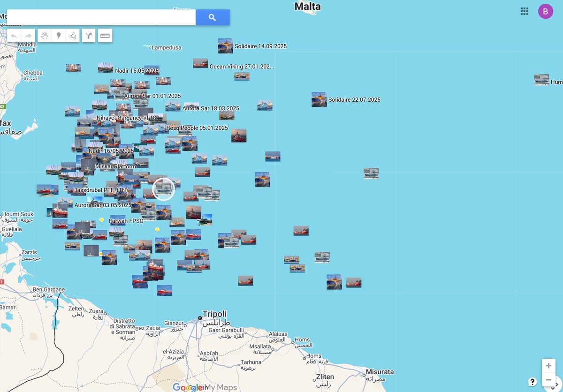Open the Ocean Viking 27.01.202... ship marker
This screenshot has width=563, height=392.
click(x=200, y=63)
